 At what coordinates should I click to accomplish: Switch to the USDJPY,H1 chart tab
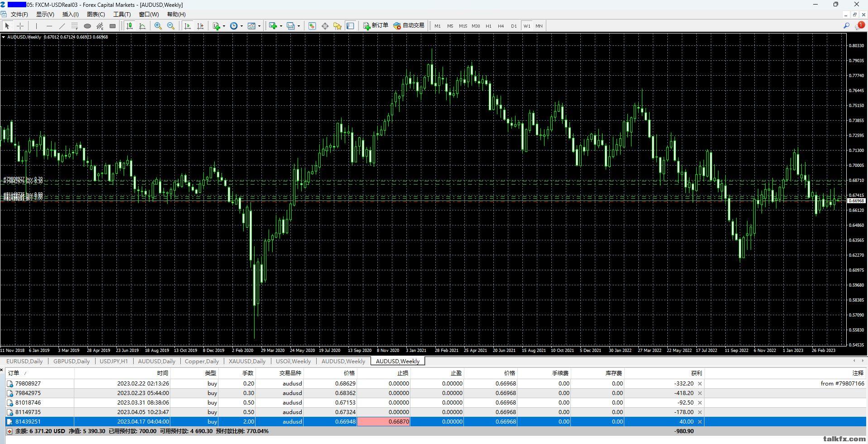114,361
